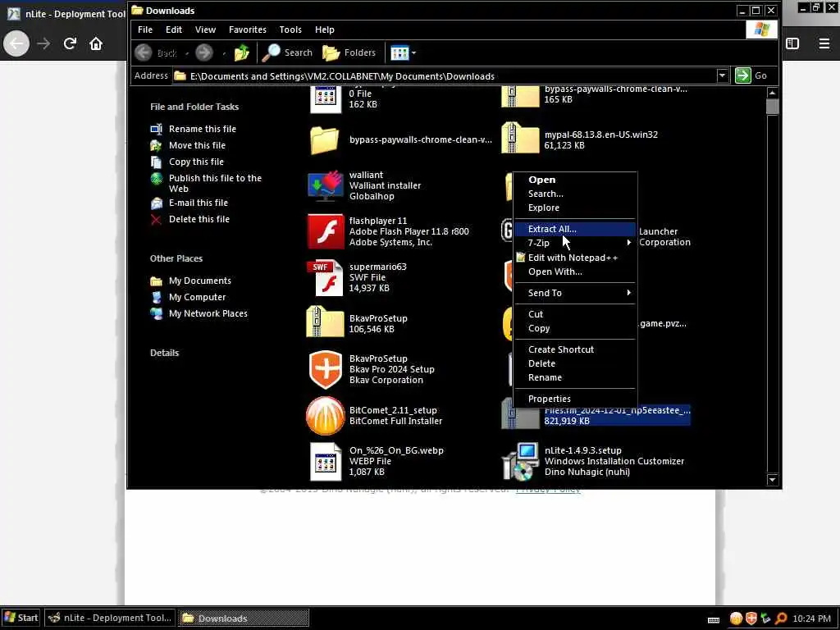Screen dimensions: 840x630
Task: Select the walliant installer icon
Action: [325, 186]
